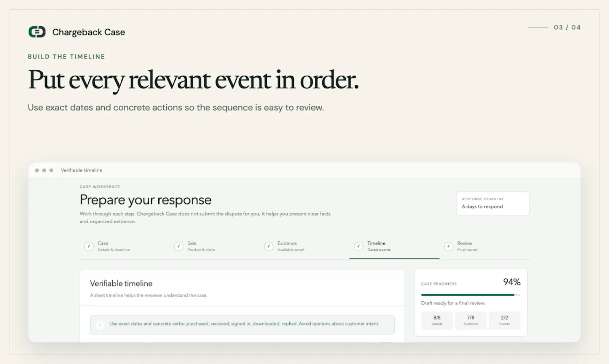
Task: Click the Sale step checkmark icon
Action: coord(179,246)
